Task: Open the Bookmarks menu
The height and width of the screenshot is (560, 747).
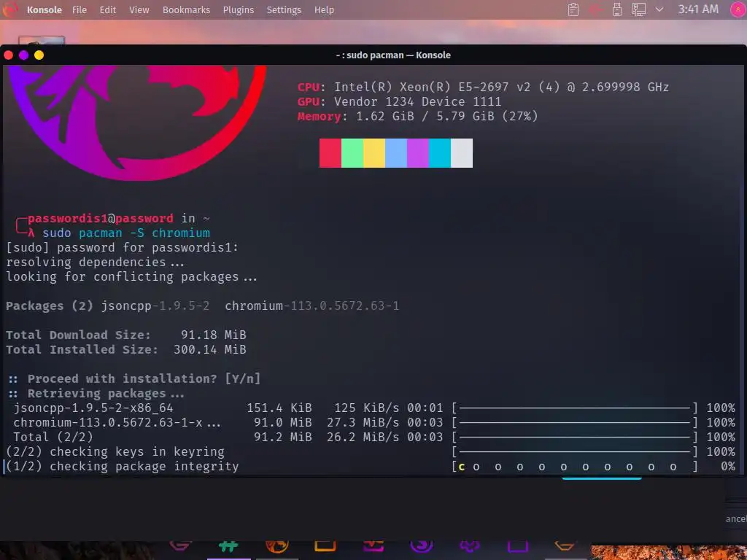Action: [x=186, y=9]
